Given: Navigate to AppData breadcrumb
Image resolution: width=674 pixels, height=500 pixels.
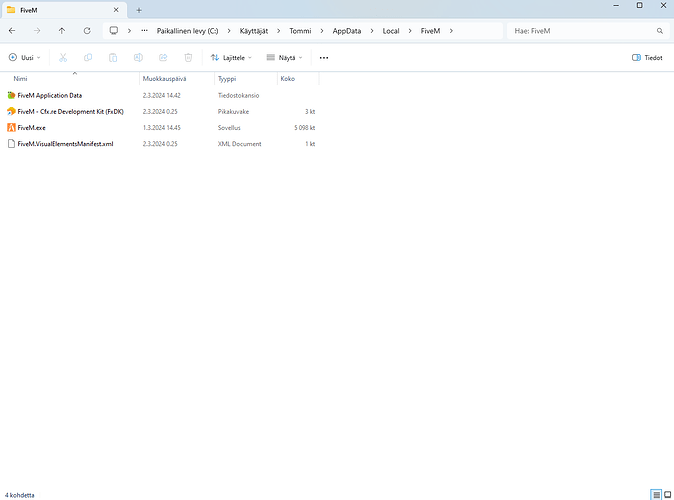Looking at the screenshot, I should (346, 31).
